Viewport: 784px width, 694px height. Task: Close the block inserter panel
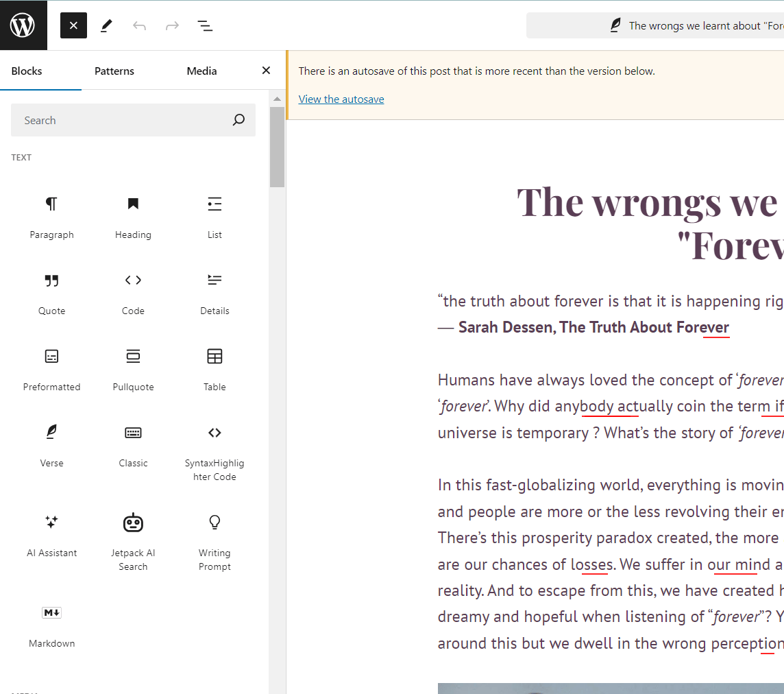coord(266,71)
